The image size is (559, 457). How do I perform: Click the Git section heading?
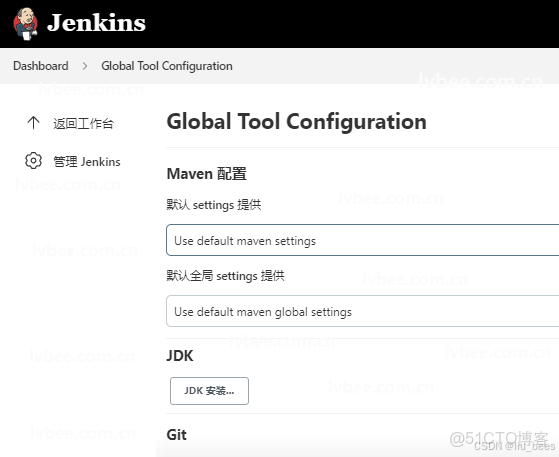coord(176,435)
